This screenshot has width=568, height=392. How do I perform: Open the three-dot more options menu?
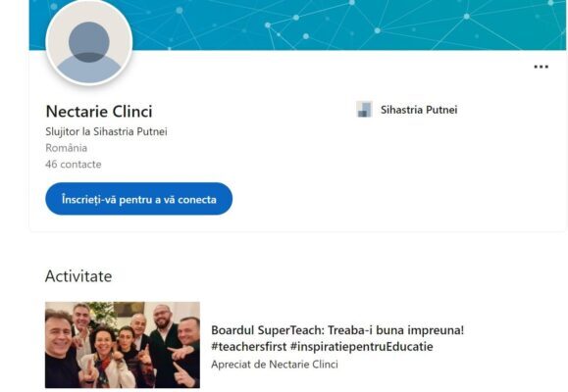click(x=541, y=67)
